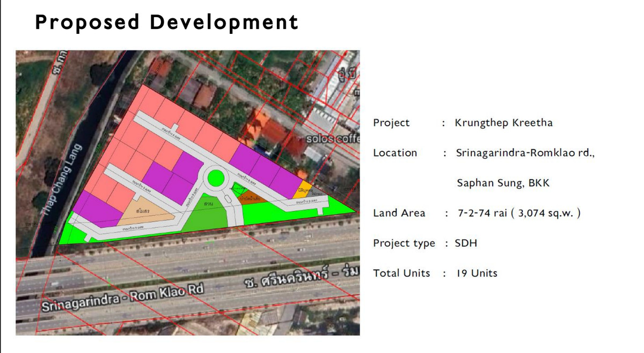This screenshot has width=644, height=353.
Task: Click the "Krungthep Kreetha" project name
Action: pyautogui.click(x=503, y=123)
